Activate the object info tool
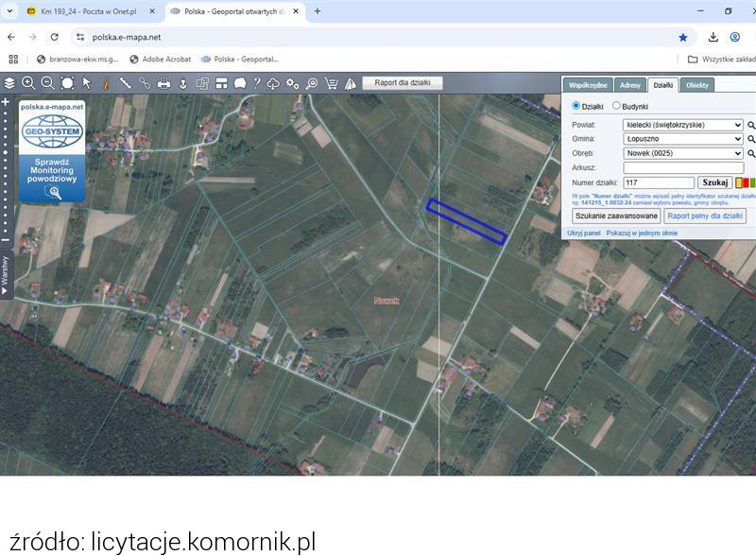The image size is (756, 556). (x=106, y=83)
